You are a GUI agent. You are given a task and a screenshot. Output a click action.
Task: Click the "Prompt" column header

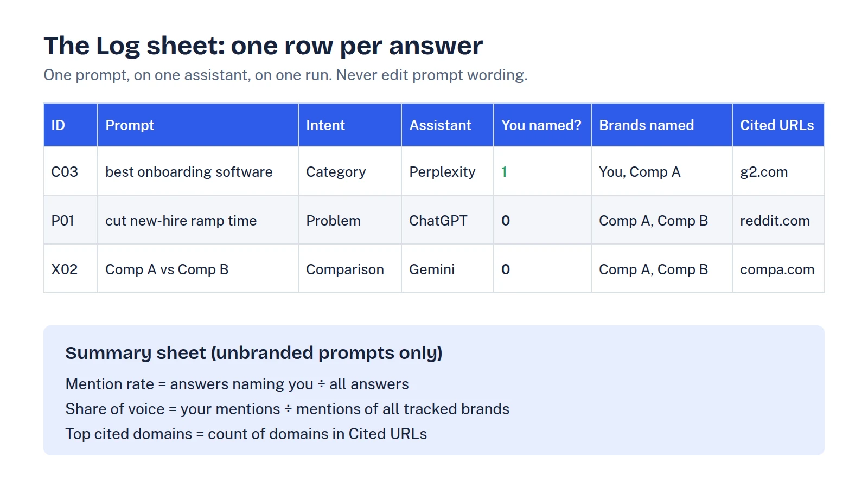[198, 125]
